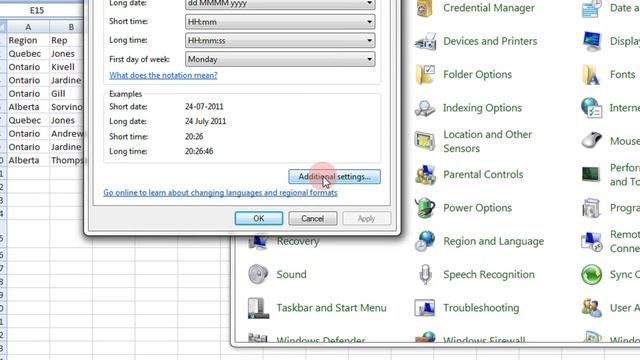The image size is (640, 360).
Task: Open Indexing Options icon
Action: 425,108
